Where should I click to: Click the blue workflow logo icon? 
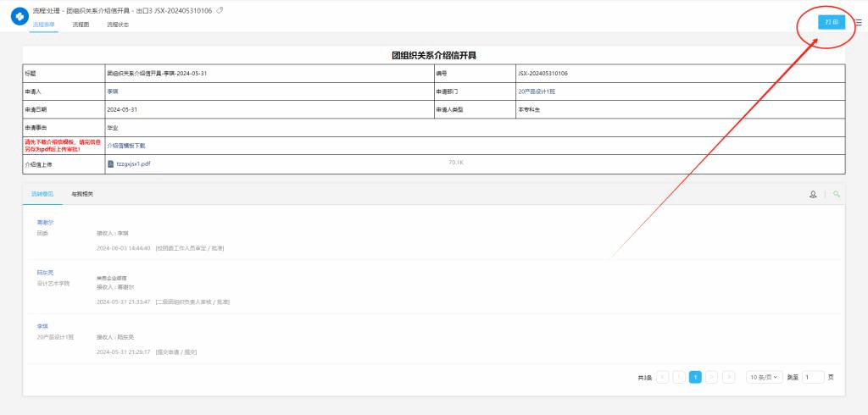(19, 17)
